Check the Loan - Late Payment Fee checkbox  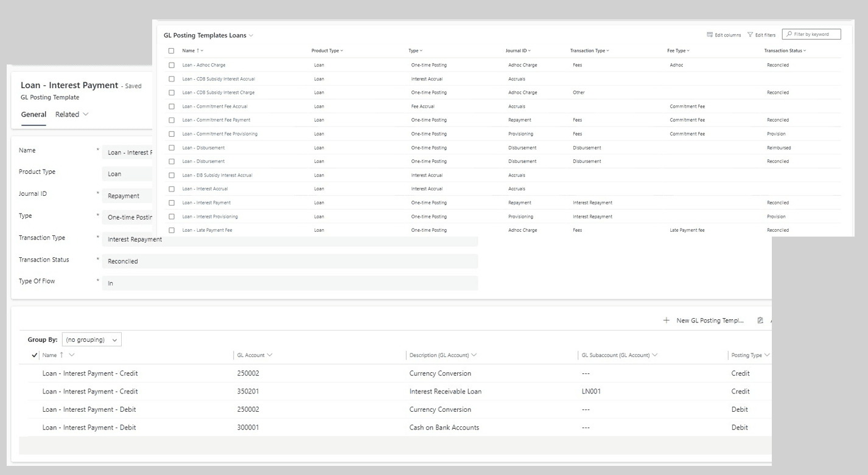pos(171,230)
